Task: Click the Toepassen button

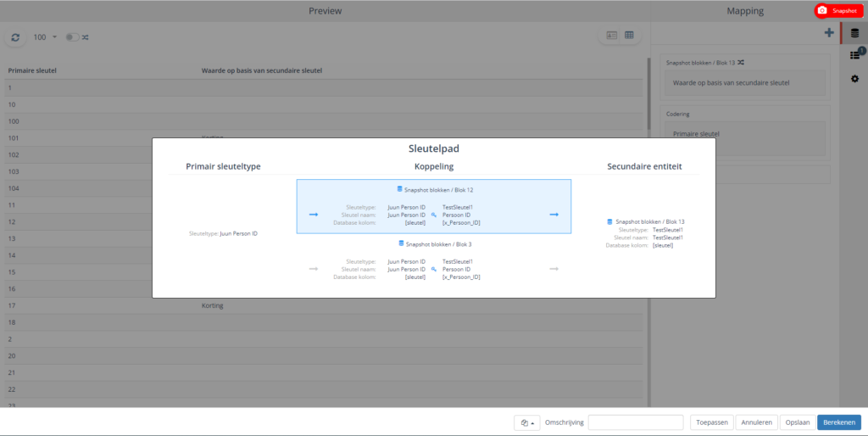Action: tap(712, 422)
